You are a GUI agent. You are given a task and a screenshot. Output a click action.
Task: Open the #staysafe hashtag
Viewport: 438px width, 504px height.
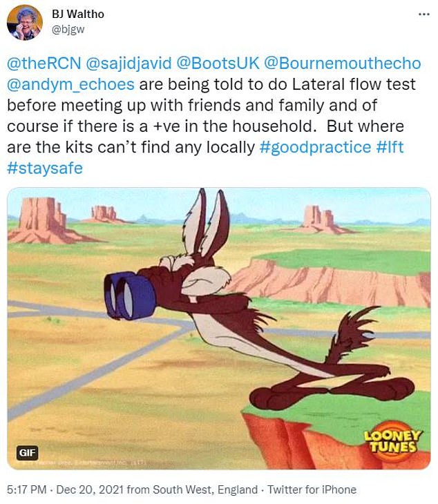(45, 168)
